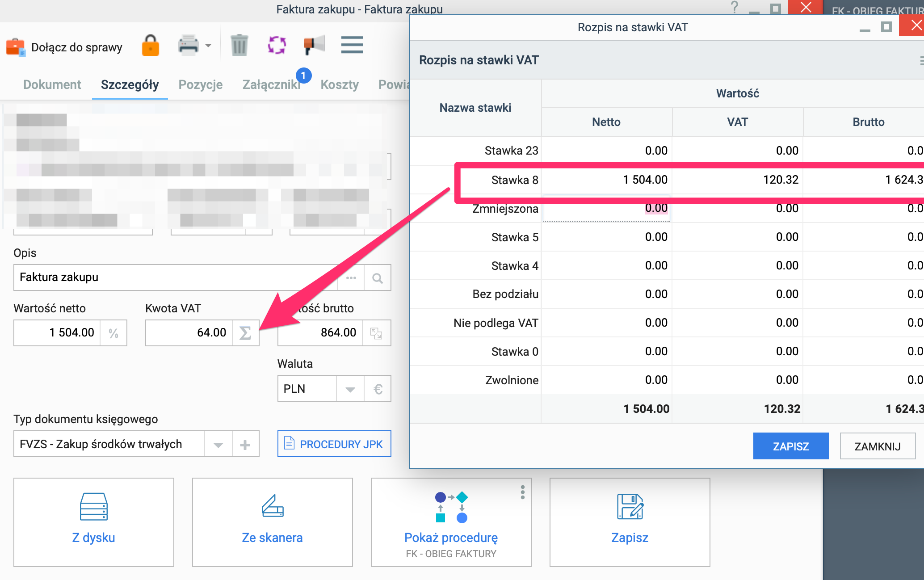Open PROCEDURY JPK button
The width and height of the screenshot is (924, 580).
pyautogui.click(x=334, y=444)
